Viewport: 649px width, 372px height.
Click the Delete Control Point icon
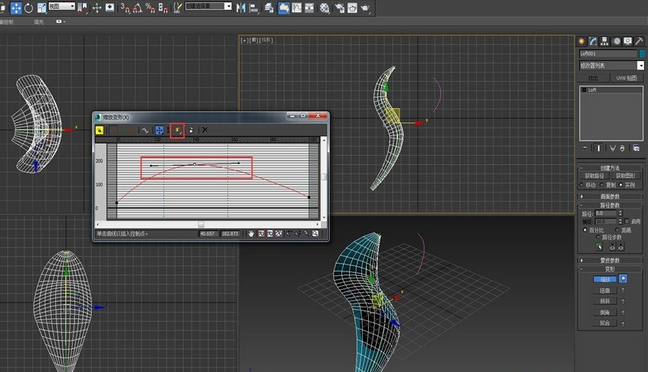[191, 130]
